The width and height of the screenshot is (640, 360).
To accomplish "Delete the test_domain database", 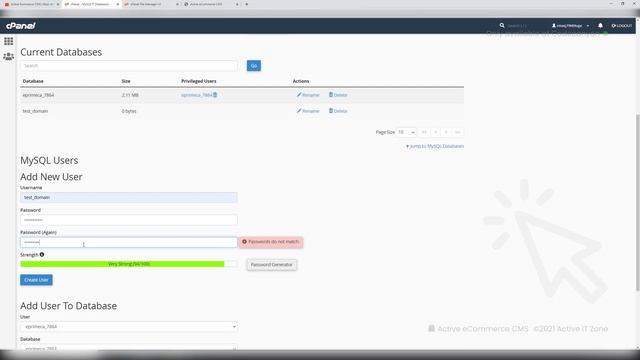I will [338, 111].
